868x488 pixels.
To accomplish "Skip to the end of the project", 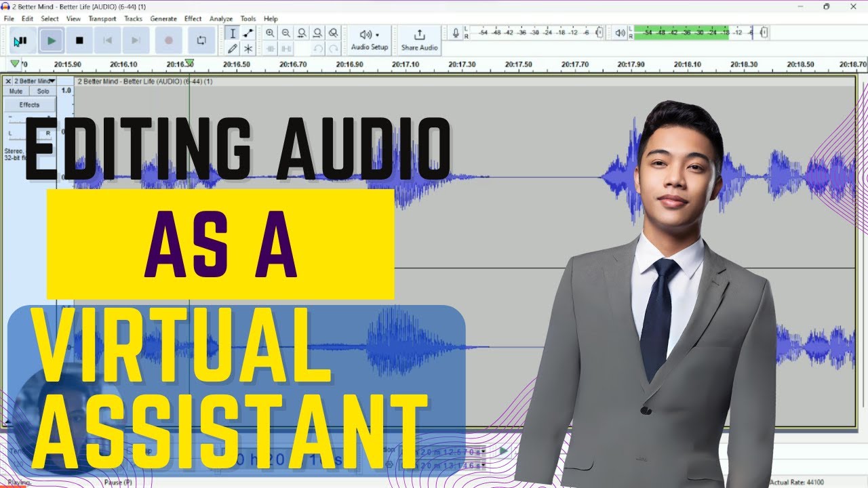I will (136, 41).
